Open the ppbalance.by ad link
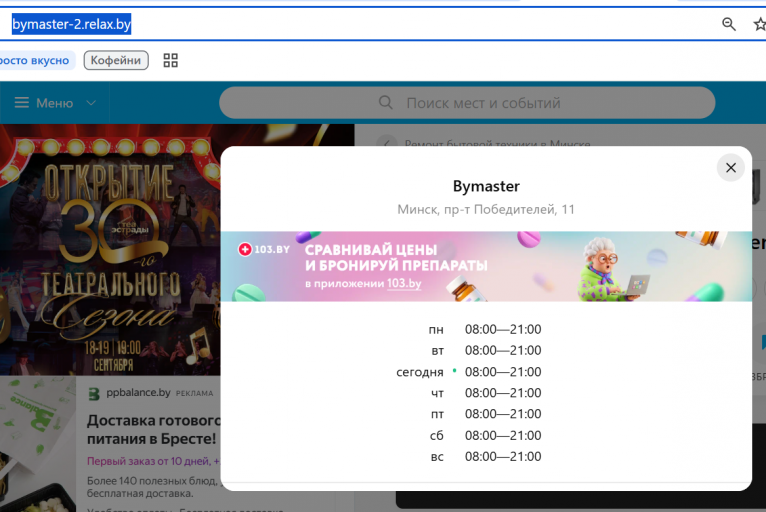The height and width of the screenshot is (512, 766). 138,392
